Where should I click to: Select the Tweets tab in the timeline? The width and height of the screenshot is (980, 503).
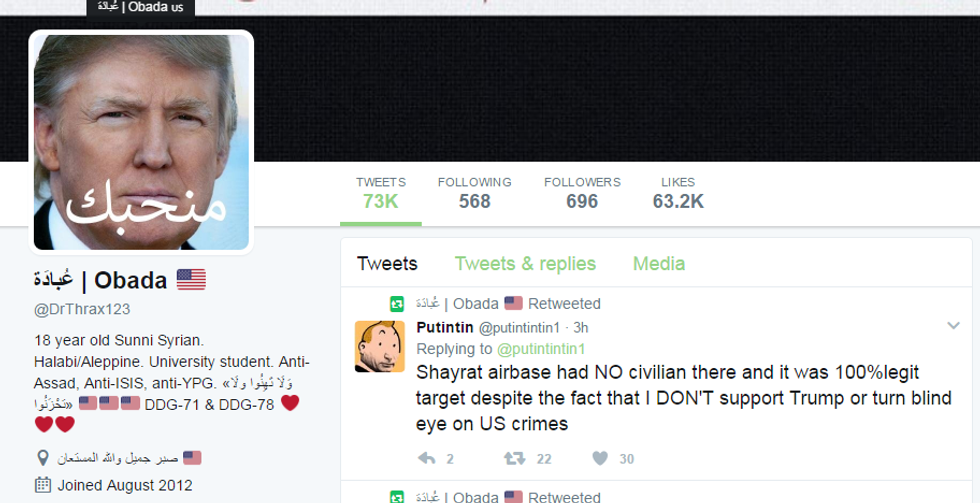(x=387, y=264)
